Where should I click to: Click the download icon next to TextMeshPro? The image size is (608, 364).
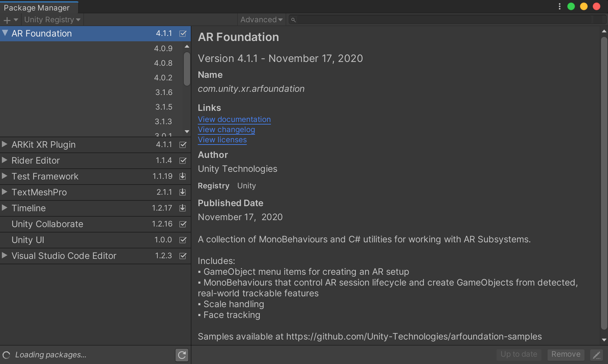point(183,192)
